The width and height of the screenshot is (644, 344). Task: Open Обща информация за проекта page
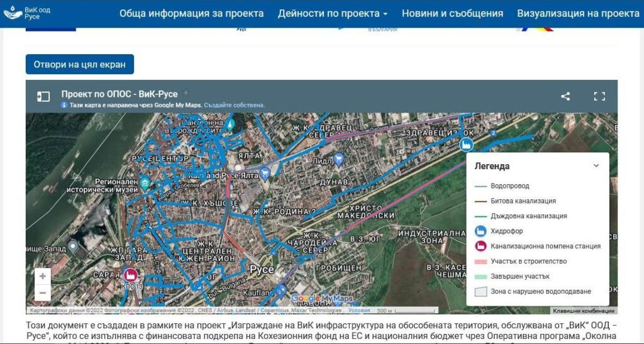[x=191, y=14]
